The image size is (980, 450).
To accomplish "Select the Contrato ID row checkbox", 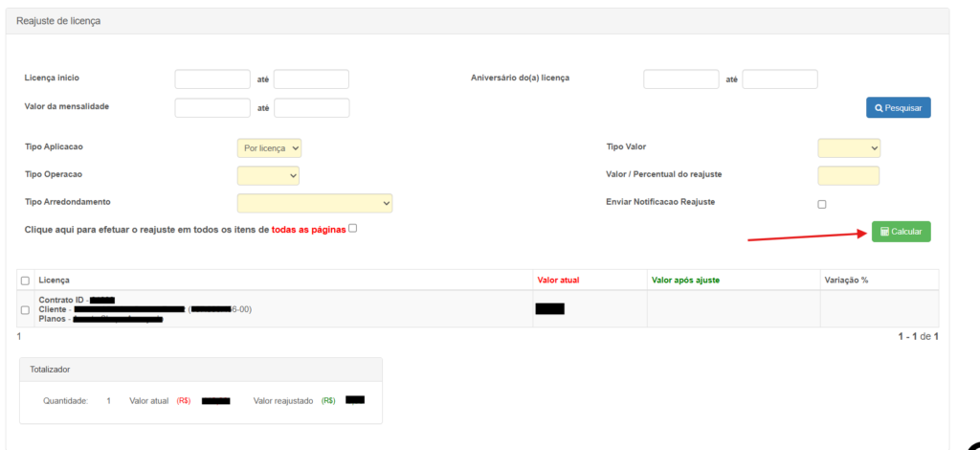I will point(25,309).
